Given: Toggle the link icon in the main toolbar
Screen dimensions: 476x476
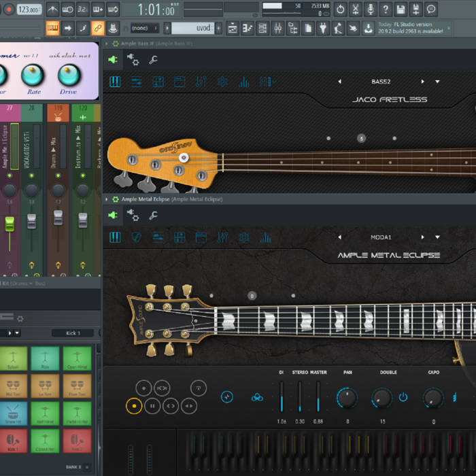Looking at the screenshot, I should point(97,29).
